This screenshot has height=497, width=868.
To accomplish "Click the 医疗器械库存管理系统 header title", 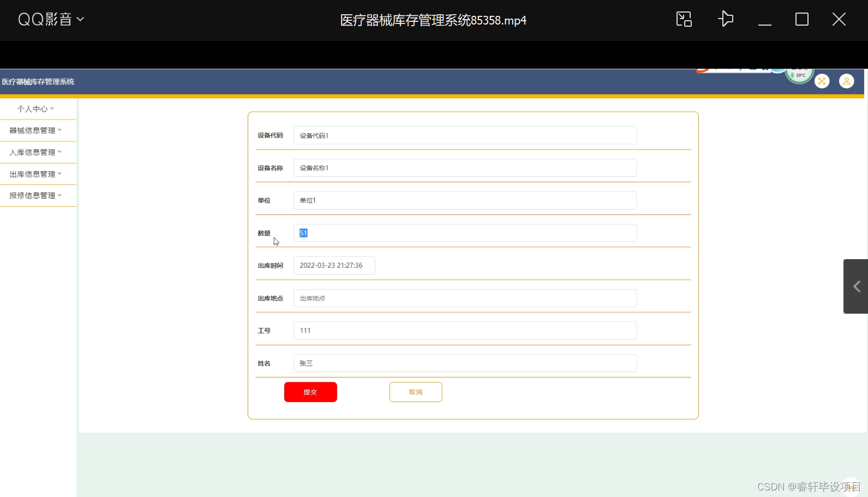I will tap(38, 82).
